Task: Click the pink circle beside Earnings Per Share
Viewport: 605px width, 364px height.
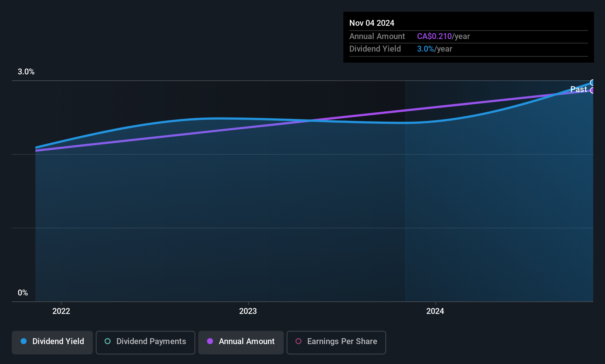Action: pos(298,342)
